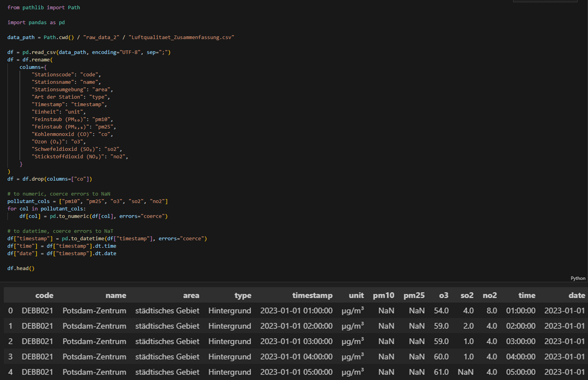
Task: Click the 'Hintergrund' cell in row 3
Action: click(229, 357)
